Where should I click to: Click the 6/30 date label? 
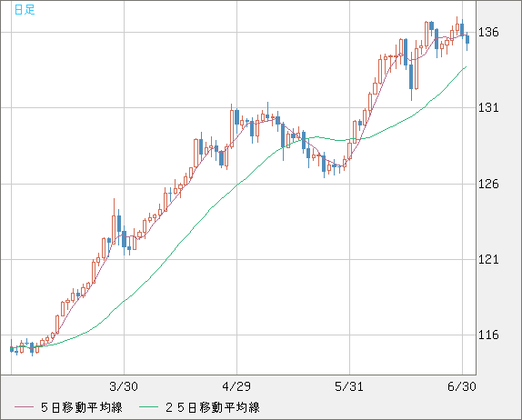coord(462,386)
